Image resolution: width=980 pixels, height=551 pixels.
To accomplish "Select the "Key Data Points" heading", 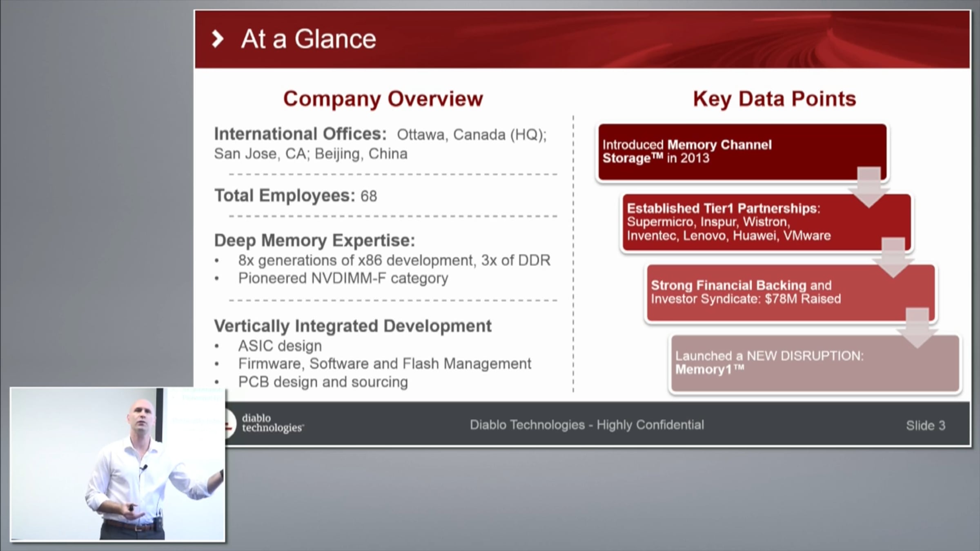I will click(775, 99).
